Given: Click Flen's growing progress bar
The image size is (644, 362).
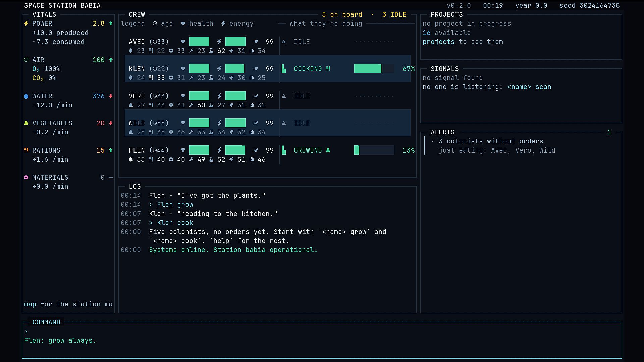Looking at the screenshot, I should [x=374, y=150].
